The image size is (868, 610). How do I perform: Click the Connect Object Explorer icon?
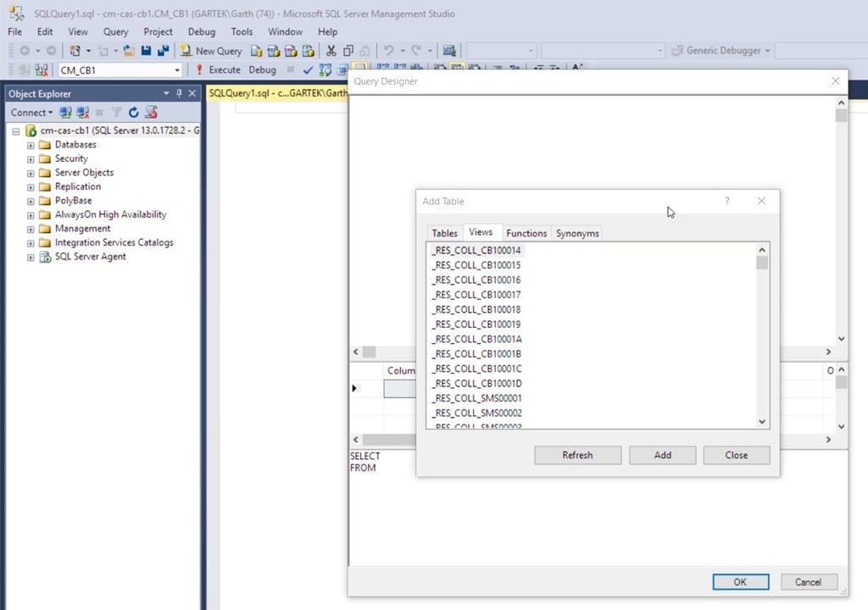[65, 113]
